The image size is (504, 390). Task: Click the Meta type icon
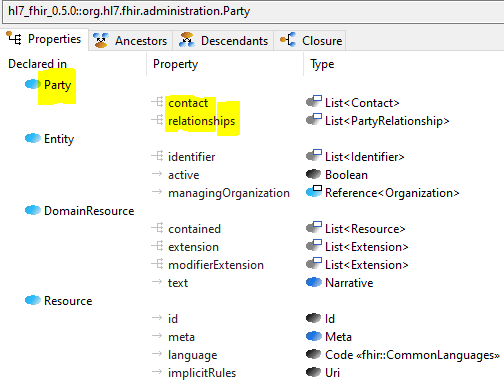click(x=313, y=336)
